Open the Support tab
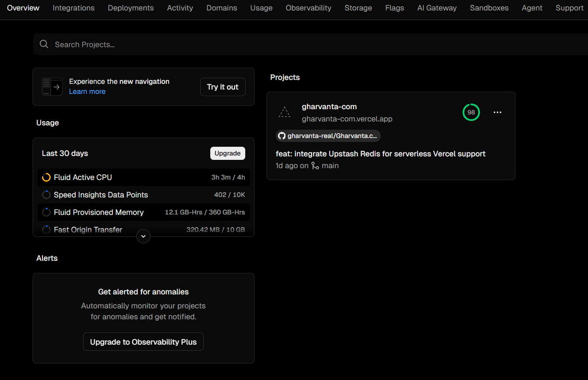The height and width of the screenshot is (380, 588). 570,8
